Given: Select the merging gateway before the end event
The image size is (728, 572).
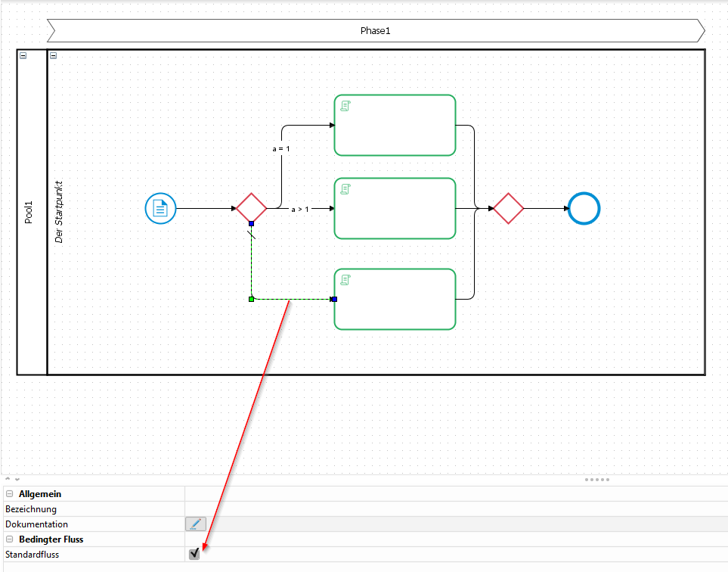Looking at the screenshot, I should coord(508,208).
